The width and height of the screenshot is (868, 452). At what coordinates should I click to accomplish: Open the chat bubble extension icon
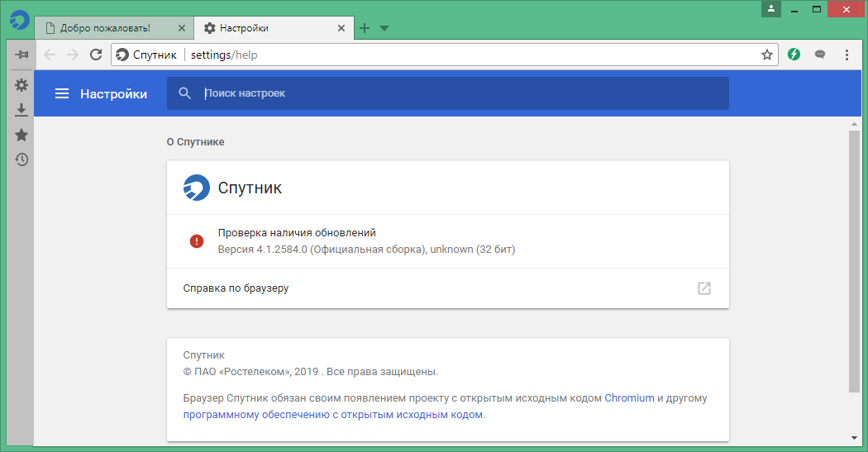click(820, 55)
